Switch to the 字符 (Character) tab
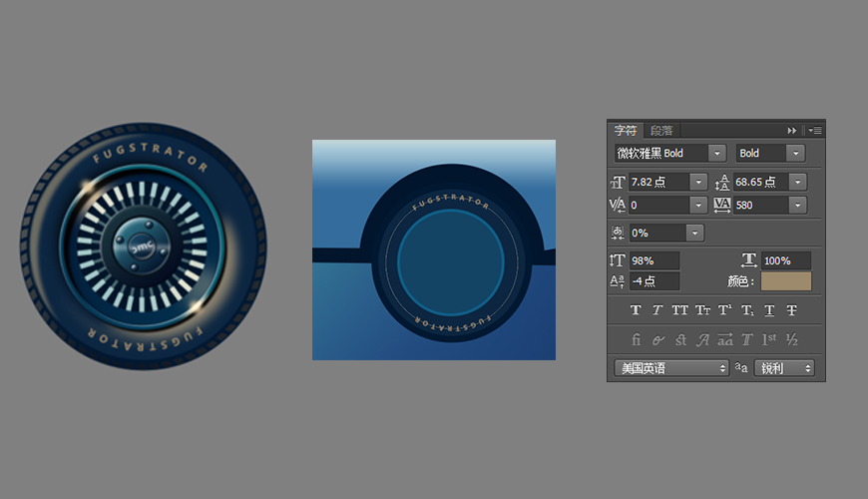This screenshot has width=868, height=499. pos(626,130)
